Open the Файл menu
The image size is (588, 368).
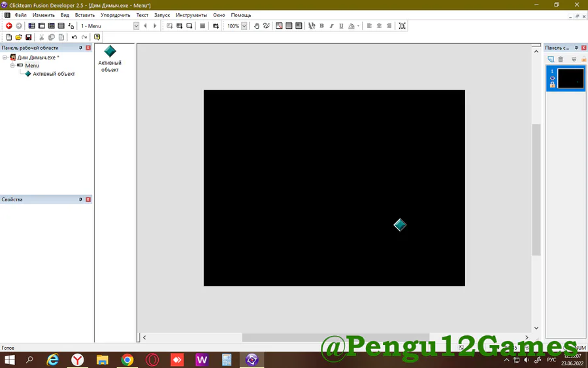[x=21, y=15]
